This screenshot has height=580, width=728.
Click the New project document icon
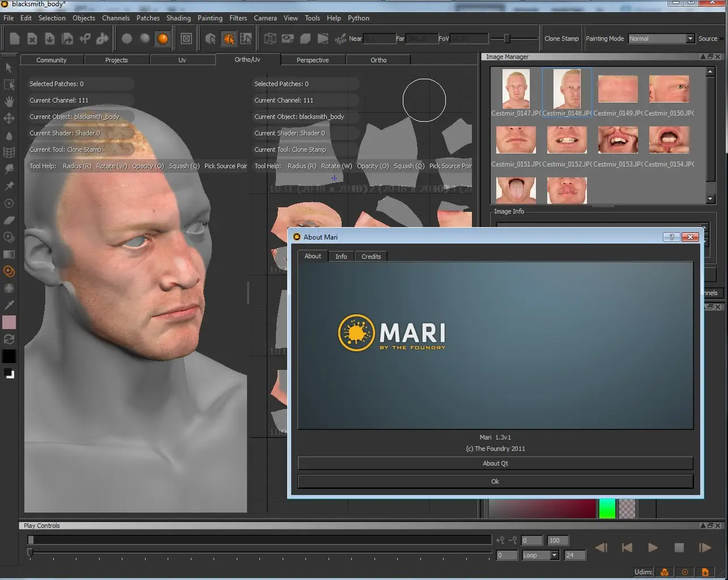pyautogui.click(x=15, y=39)
